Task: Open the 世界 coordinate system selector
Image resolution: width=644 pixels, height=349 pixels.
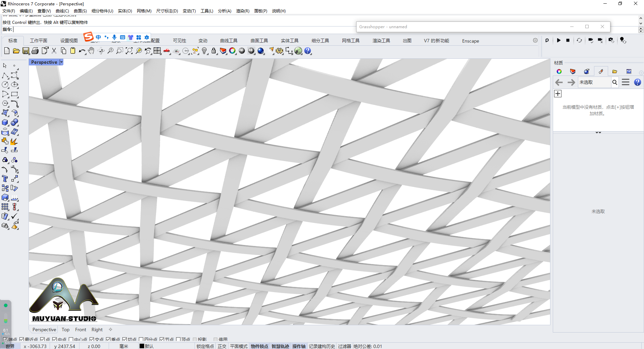Action: point(10,346)
